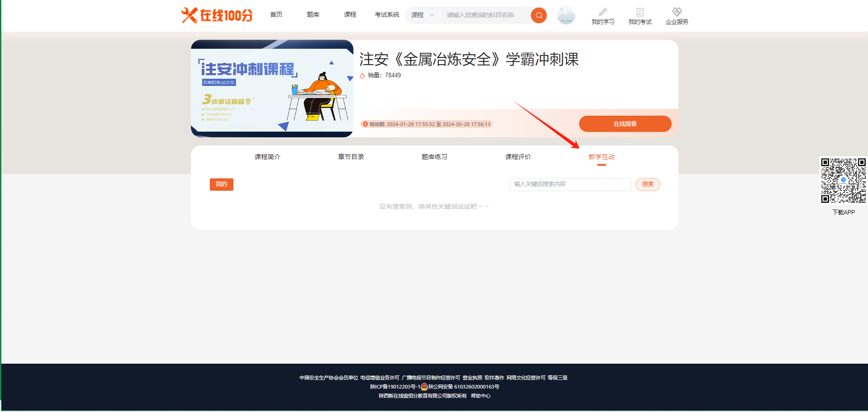This screenshot has width=868, height=412.
Task: Click the 下载APP label
Action: coord(843,212)
